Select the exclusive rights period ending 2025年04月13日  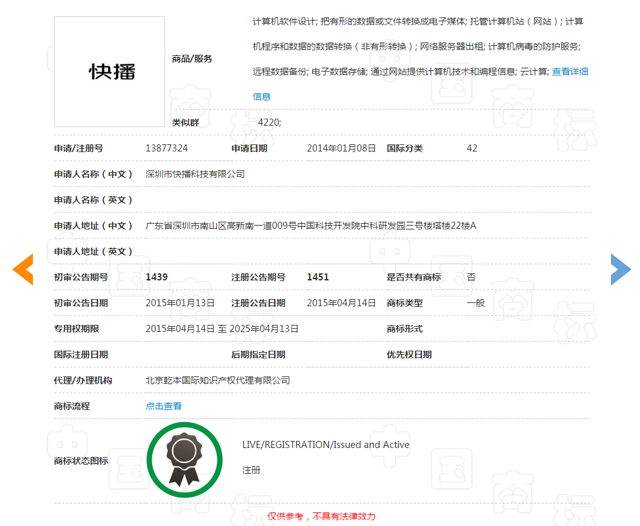pos(222,329)
